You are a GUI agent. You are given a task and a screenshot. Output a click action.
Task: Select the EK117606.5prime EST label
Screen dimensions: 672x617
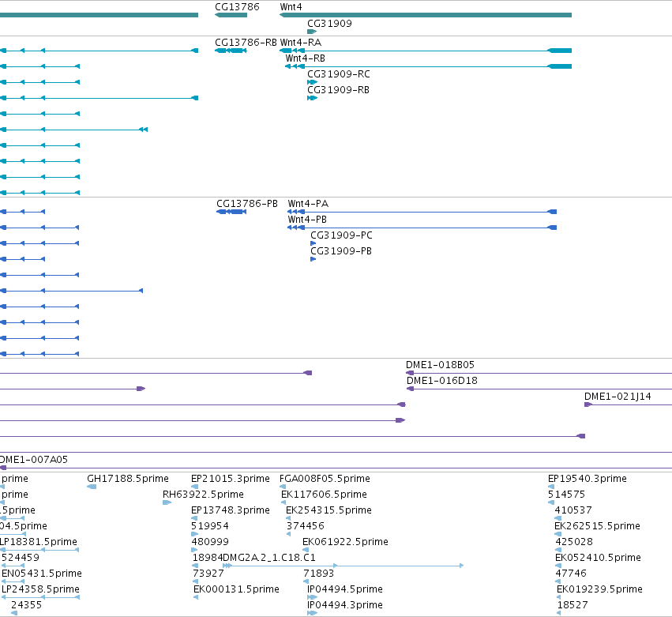(x=324, y=494)
